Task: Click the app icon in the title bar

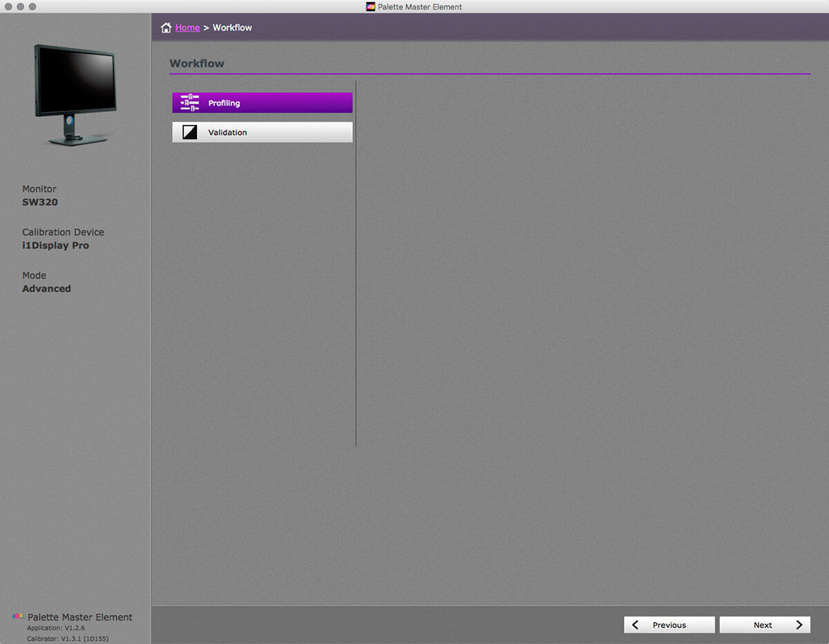Action: click(x=371, y=7)
